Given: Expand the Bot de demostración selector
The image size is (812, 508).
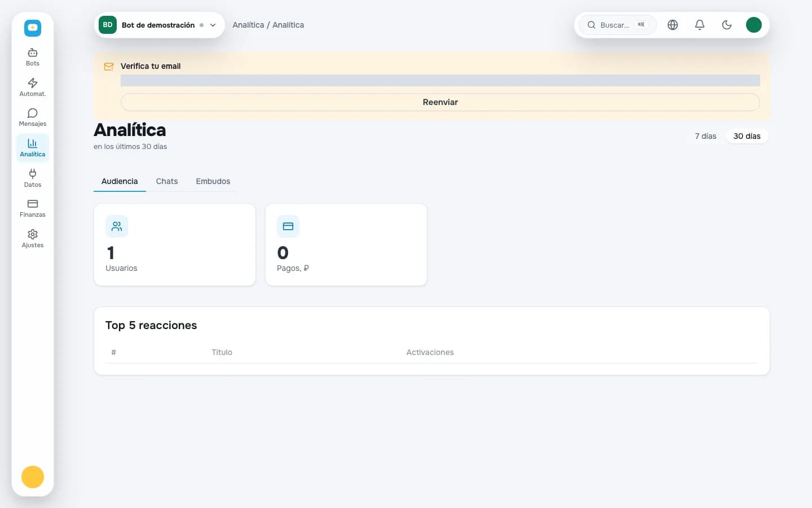Looking at the screenshot, I should (x=159, y=25).
